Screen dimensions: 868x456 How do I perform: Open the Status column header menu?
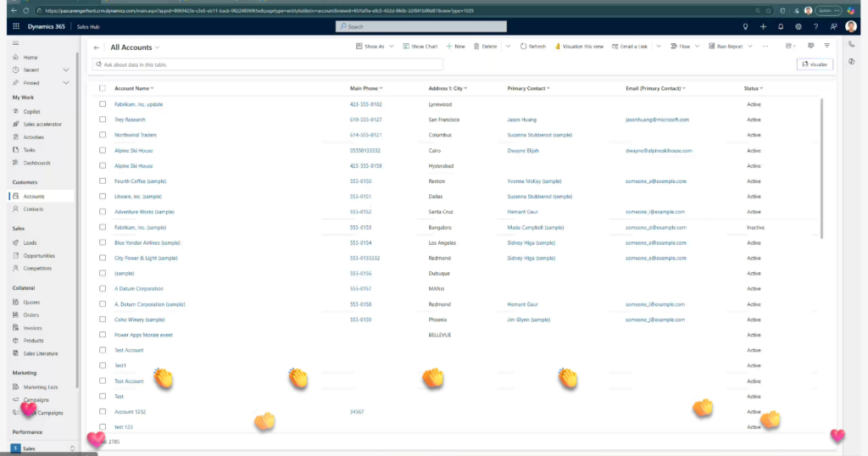pos(754,88)
